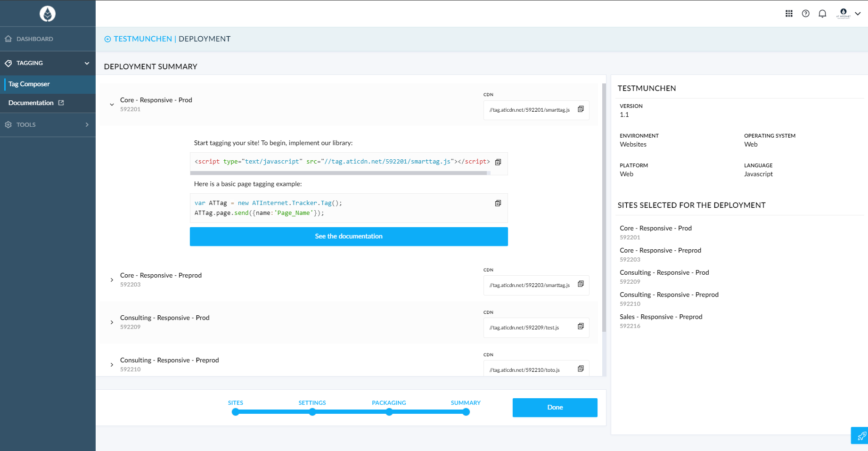Viewport: 868px width, 451px height.
Task: Open the apps grid icon
Action: [789, 14]
